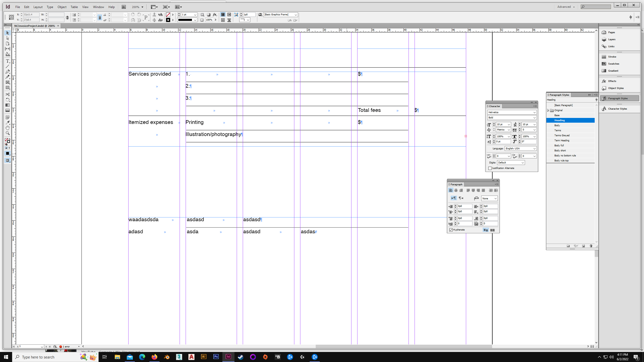
Task: Open the Pages panel
Action: [611, 32]
